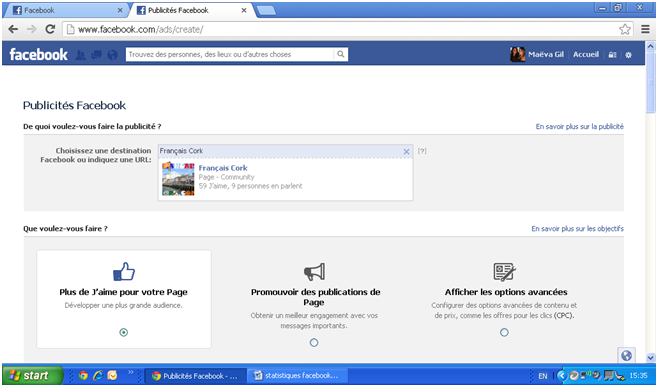Viewport: 658px width, 387px height.
Task: Open the account settings gear icon
Action: coord(628,55)
